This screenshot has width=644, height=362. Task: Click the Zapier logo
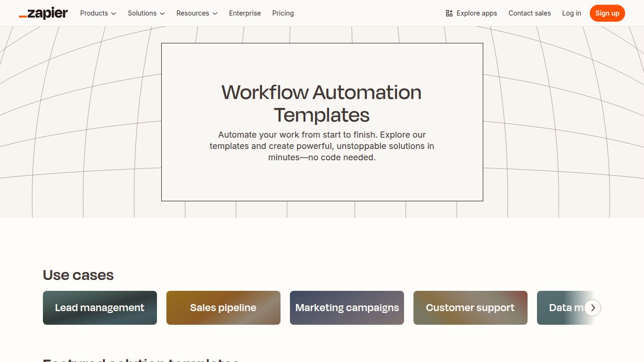coord(43,13)
